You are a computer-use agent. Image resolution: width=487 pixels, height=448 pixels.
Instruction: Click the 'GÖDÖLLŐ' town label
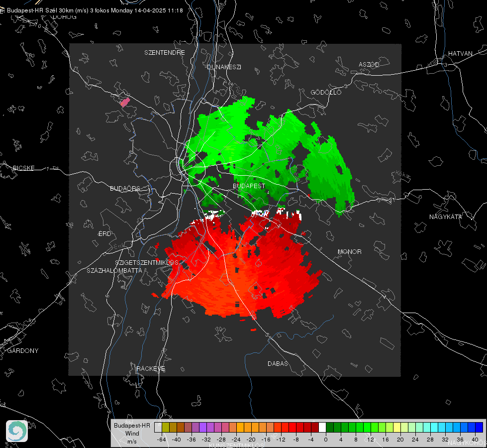[326, 92]
